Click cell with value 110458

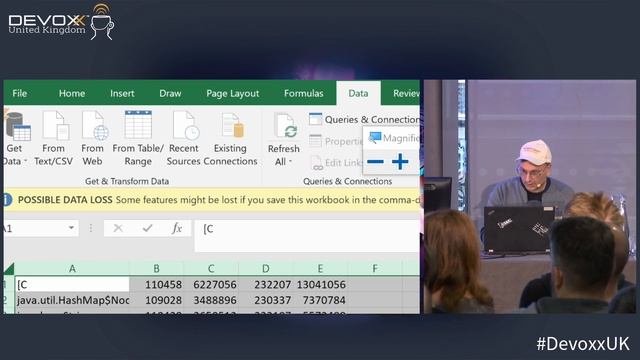[x=157, y=284]
